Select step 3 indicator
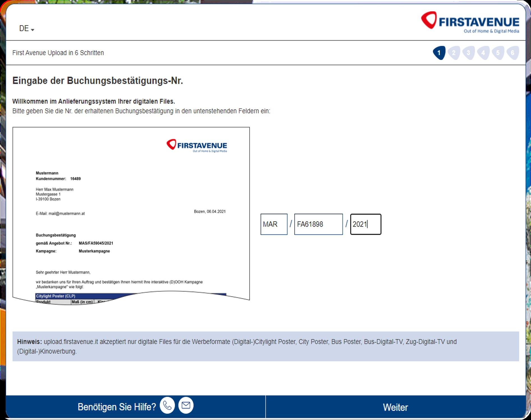Image resolution: width=531 pixels, height=420 pixels. [x=468, y=53]
